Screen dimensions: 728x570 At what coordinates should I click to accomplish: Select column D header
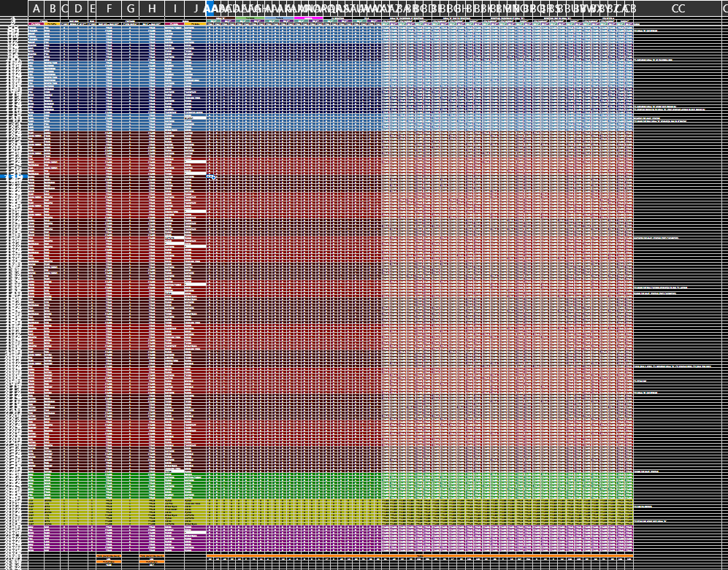click(x=78, y=8)
